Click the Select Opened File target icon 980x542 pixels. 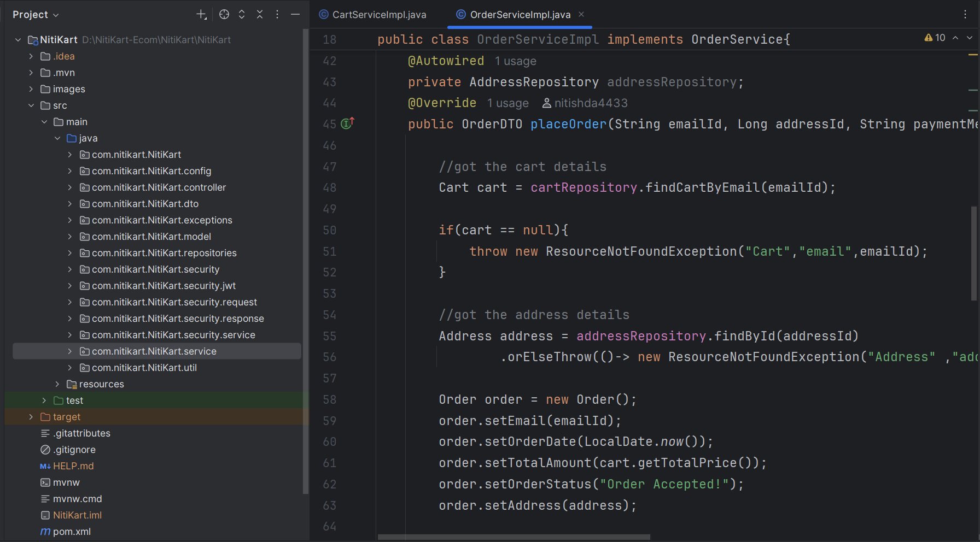tap(224, 15)
